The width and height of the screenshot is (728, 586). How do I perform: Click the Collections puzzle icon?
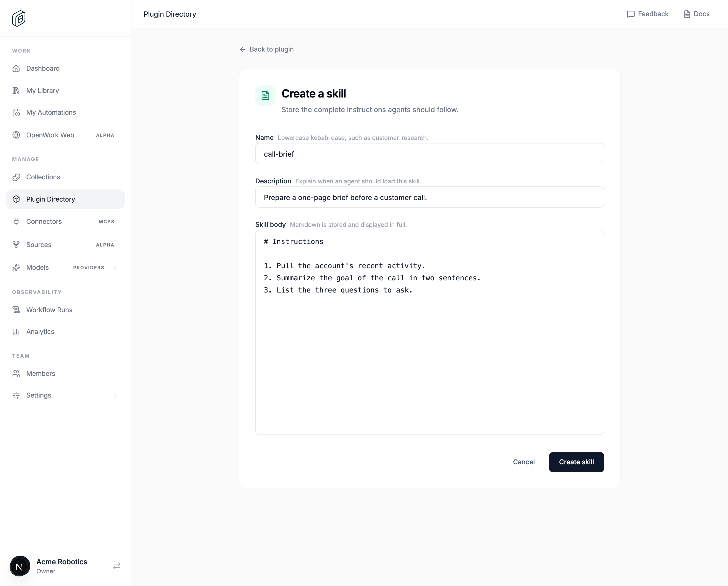16,177
